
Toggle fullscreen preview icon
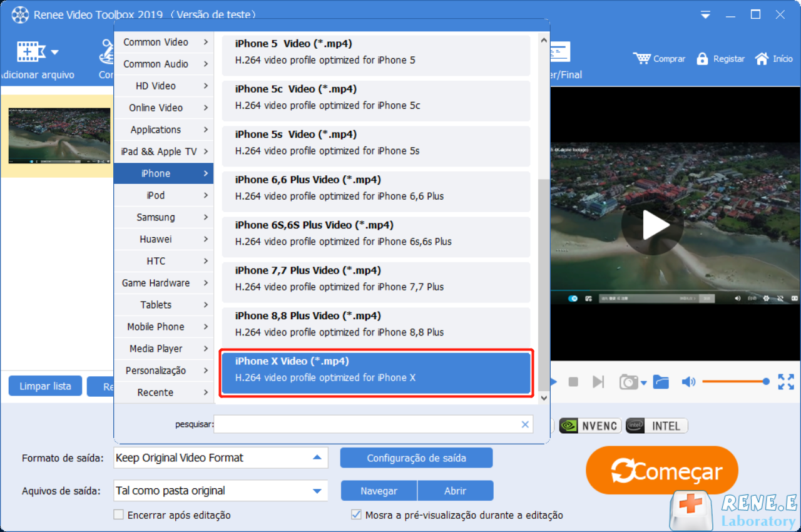click(786, 382)
